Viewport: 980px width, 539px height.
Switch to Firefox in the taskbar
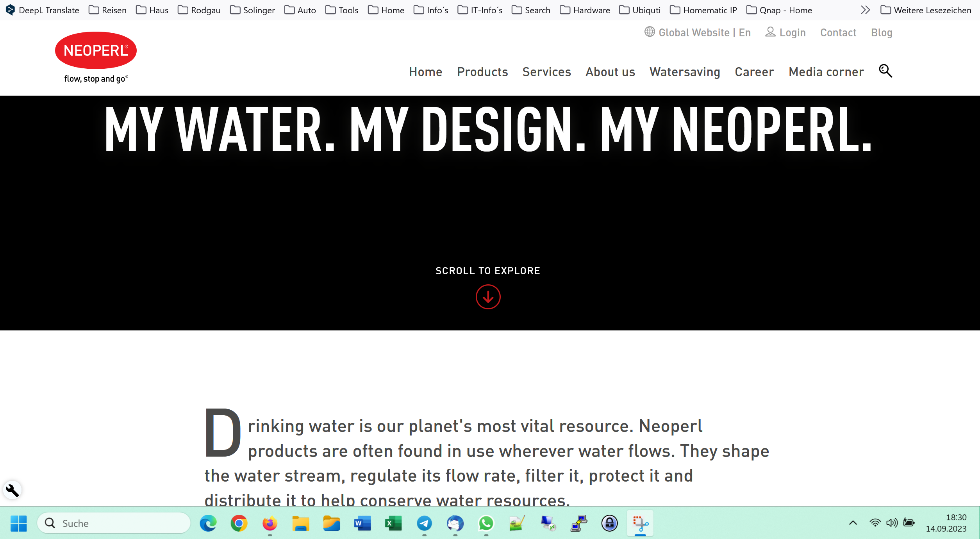pos(270,523)
